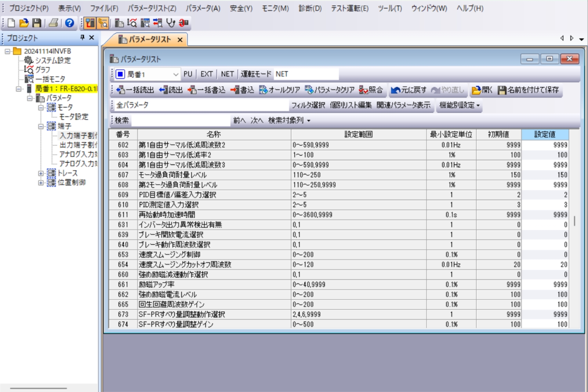The width and height of the screenshot is (588, 392).
Task: Select the EXT operation mode button
Action: point(207,74)
